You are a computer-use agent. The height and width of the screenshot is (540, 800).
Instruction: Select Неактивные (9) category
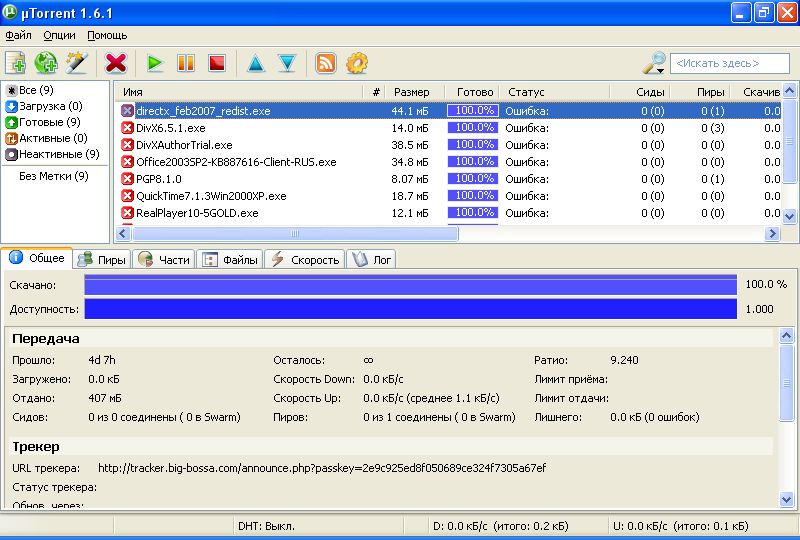tap(52, 154)
